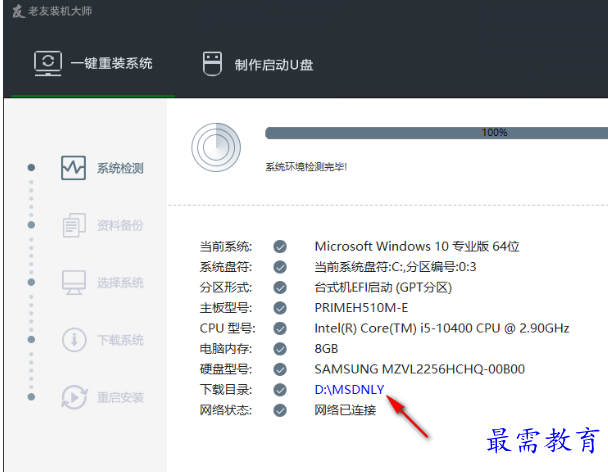Click the USB boot disk icon
The height and width of the screenshot is (472, 608).
[x=212, y=64]
